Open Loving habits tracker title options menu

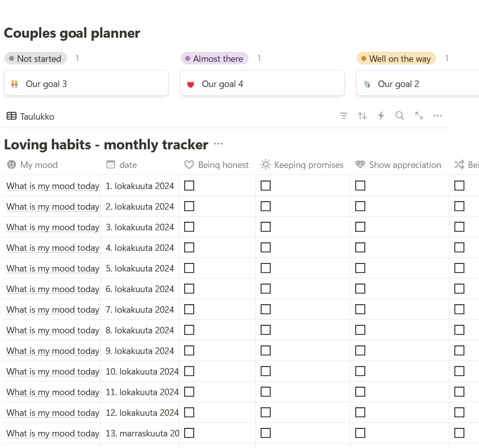(x=218, y=144)
